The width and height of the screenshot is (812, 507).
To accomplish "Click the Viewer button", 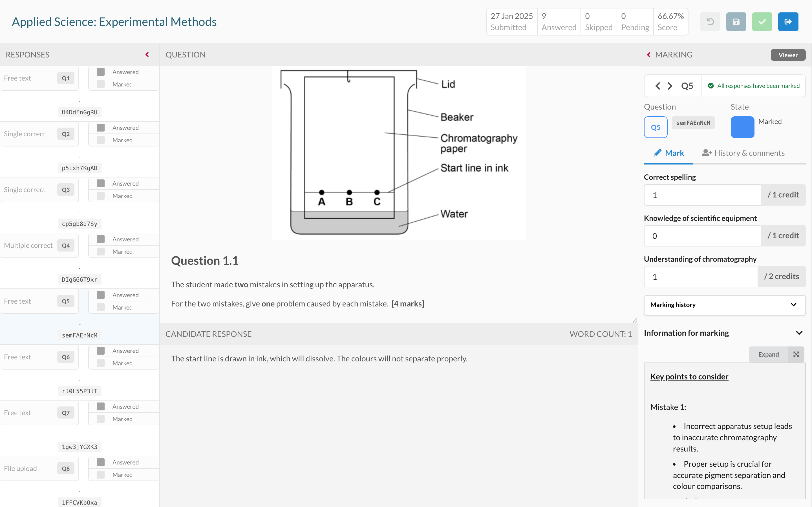I will pyautogui.click(x=787, y=55).
